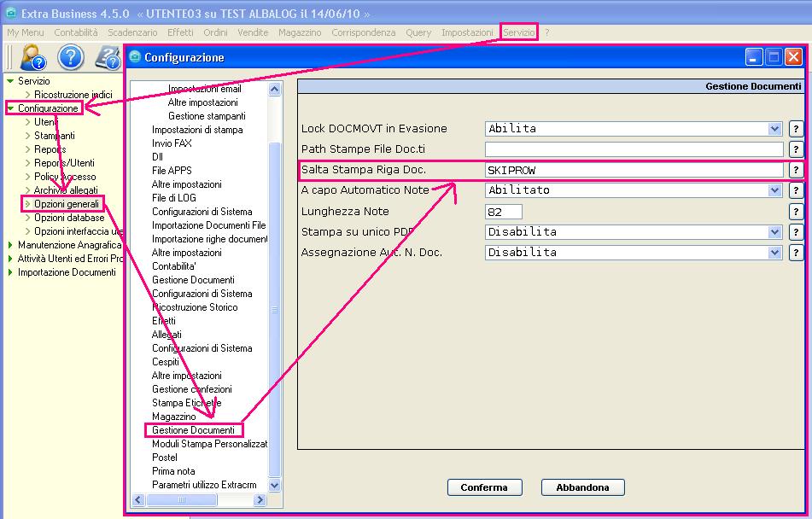Image resolution: width=812 pixels, height=519 pixels.
Task: Click help button beside Stampa su unico PDF
Action: tap(796, 232)
